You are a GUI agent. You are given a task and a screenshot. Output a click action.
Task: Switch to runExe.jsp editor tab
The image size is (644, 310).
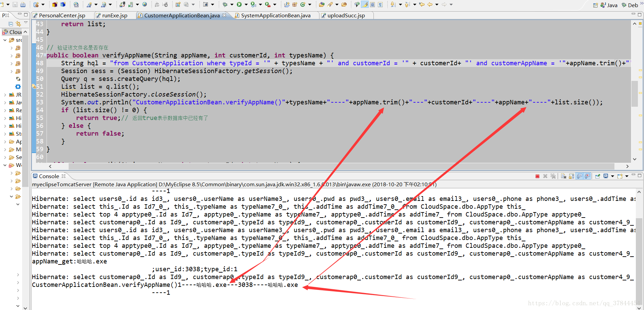pyautogui.click(x=115, y=15)
